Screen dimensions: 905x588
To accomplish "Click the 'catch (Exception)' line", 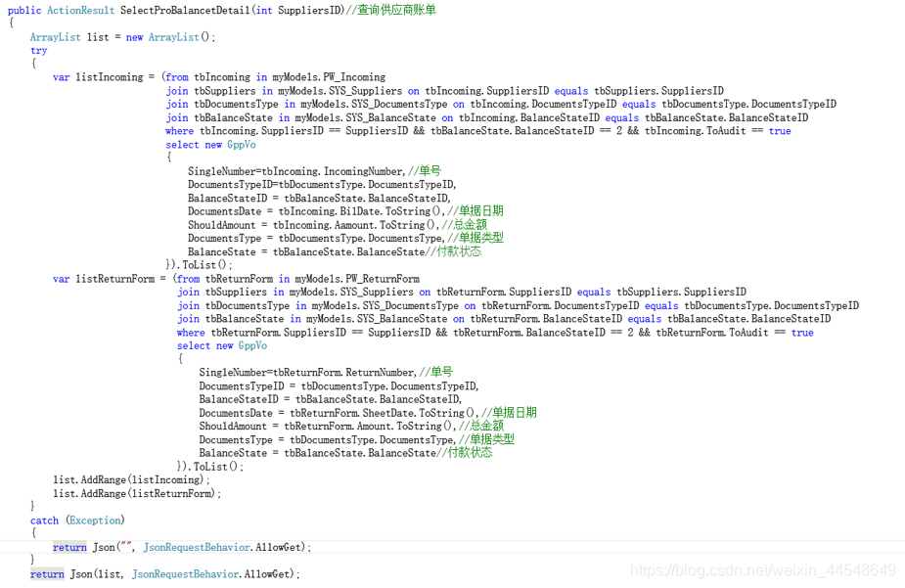I will [77, 520].
